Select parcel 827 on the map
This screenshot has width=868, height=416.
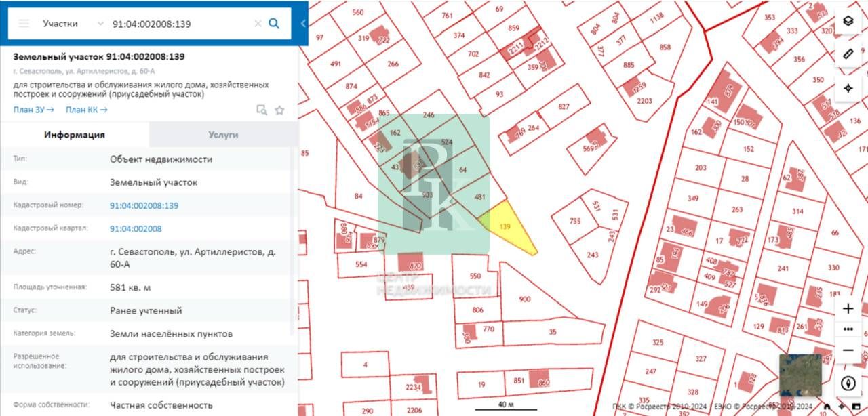[564, 107]
